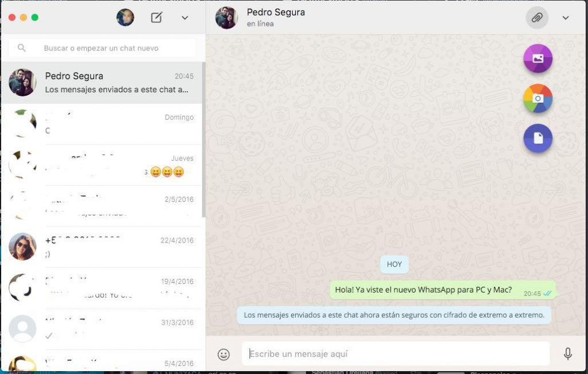588x374 pixels.
Task: Focus the 'Buscar o empezar un chat nuevo' field
Action: [x=102, y=48]
